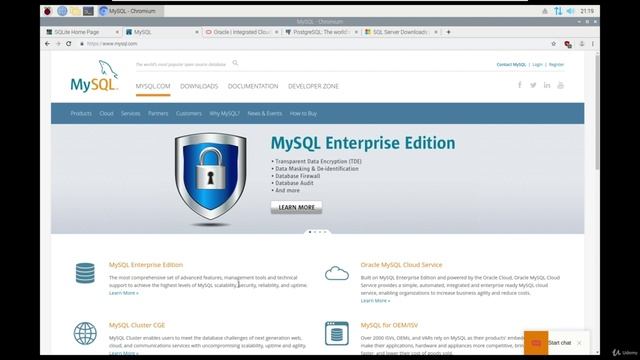
Task: Open the DEVELOPER ZONE navigation tab
Action: [x=313, y=86]
